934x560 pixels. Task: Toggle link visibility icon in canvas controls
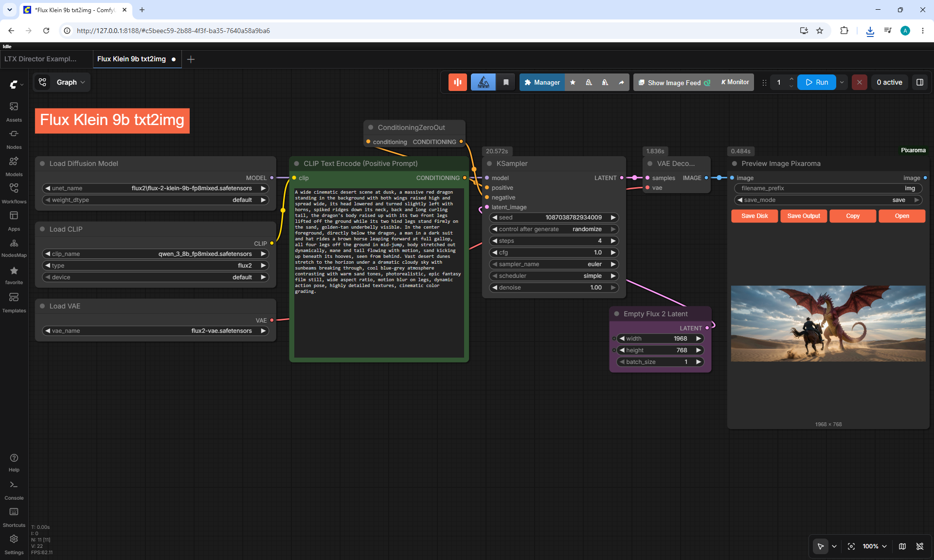click(x=920, y=546)
